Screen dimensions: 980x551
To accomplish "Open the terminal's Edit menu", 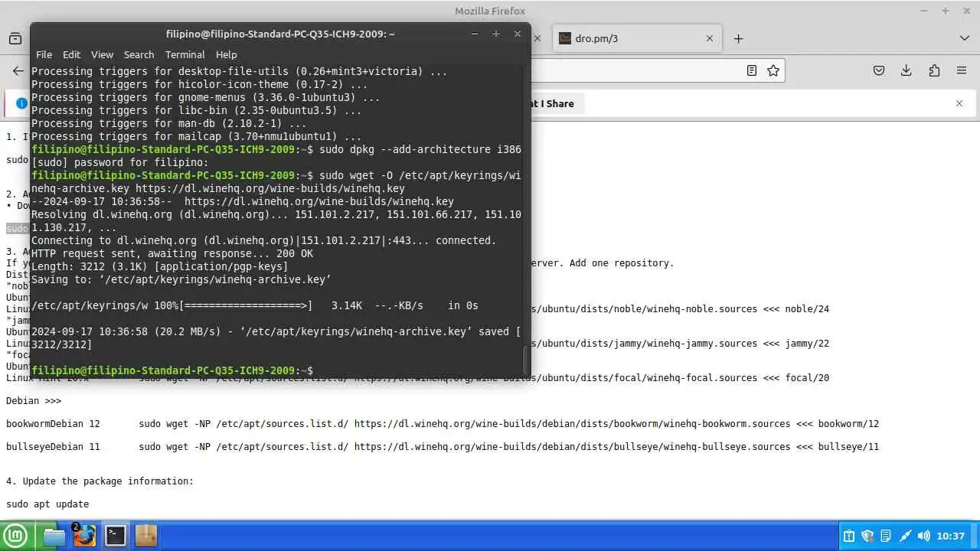I will [x=71, y=54].
